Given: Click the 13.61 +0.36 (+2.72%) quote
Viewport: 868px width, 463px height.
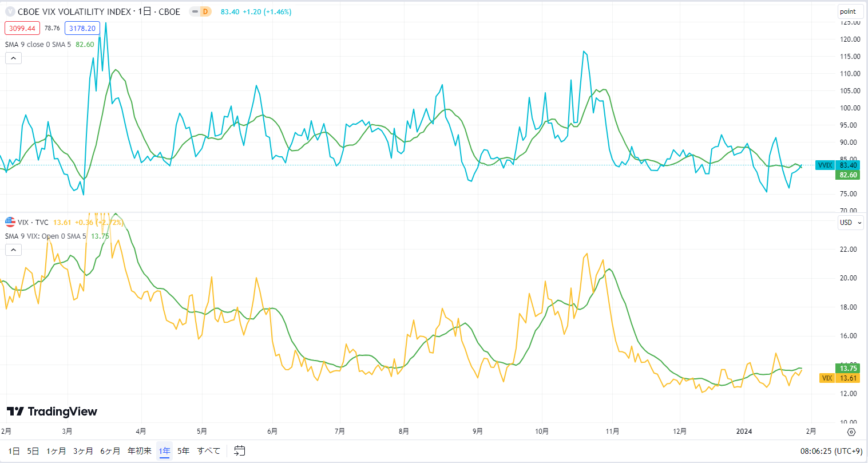Looking at the screenshot, I should coord(88,222).
